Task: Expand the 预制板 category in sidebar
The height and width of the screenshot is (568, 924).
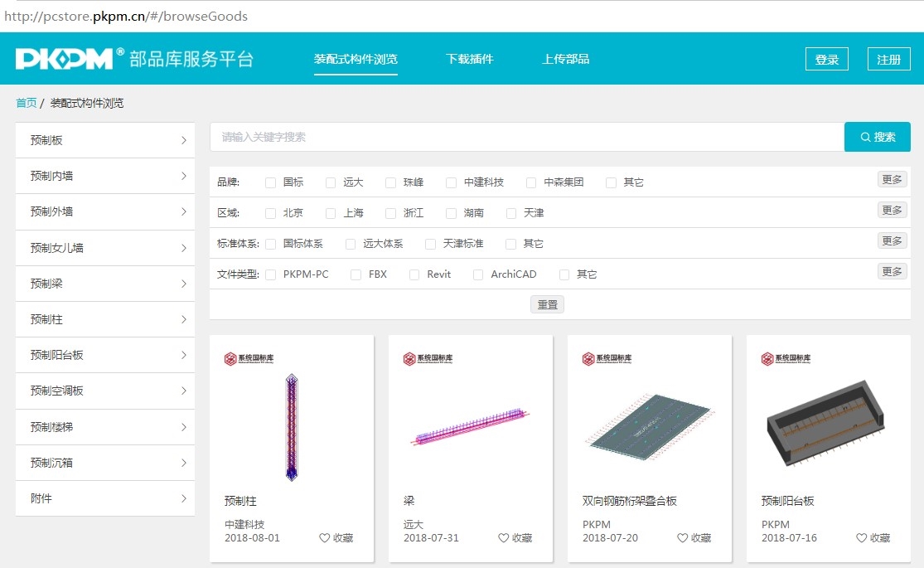Action: pos(105,140)
